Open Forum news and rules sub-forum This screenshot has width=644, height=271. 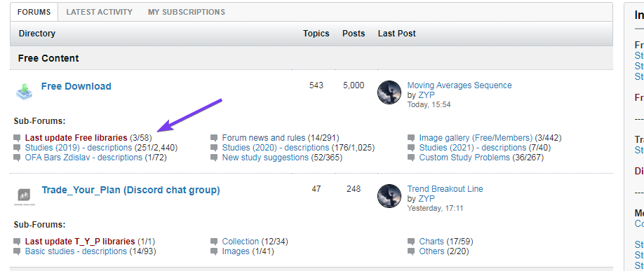click(264, 138)
